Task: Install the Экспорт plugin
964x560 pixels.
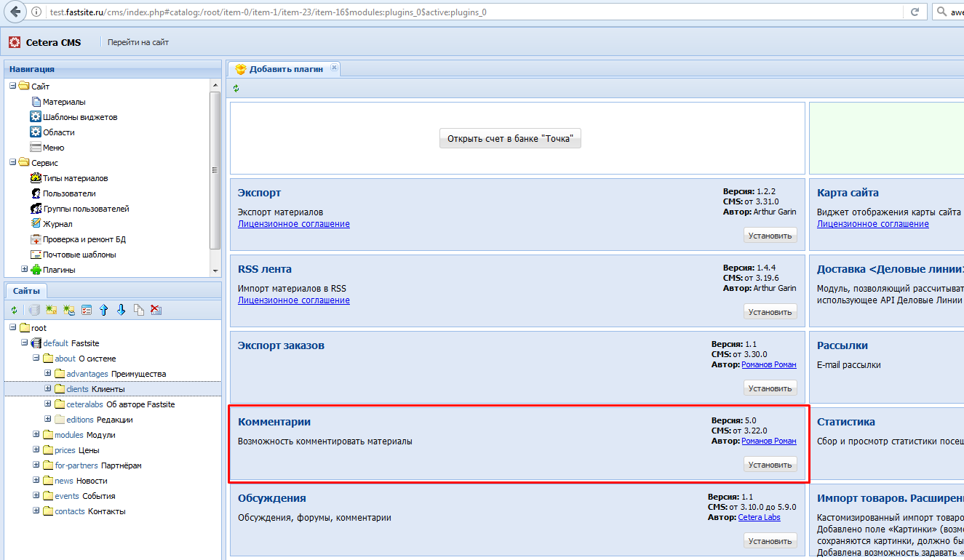Action: pyautogui.click(x=770, y=236)
